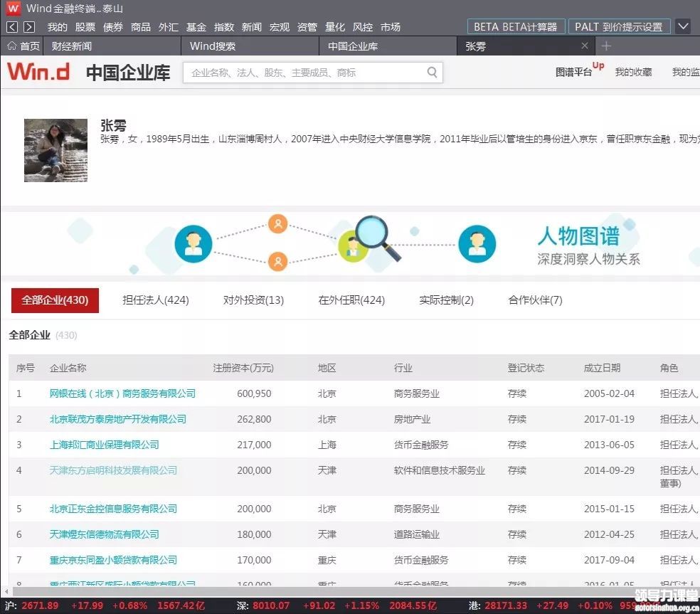
Task: Open 我的收藏 link
Action: [x=633, y=72]
